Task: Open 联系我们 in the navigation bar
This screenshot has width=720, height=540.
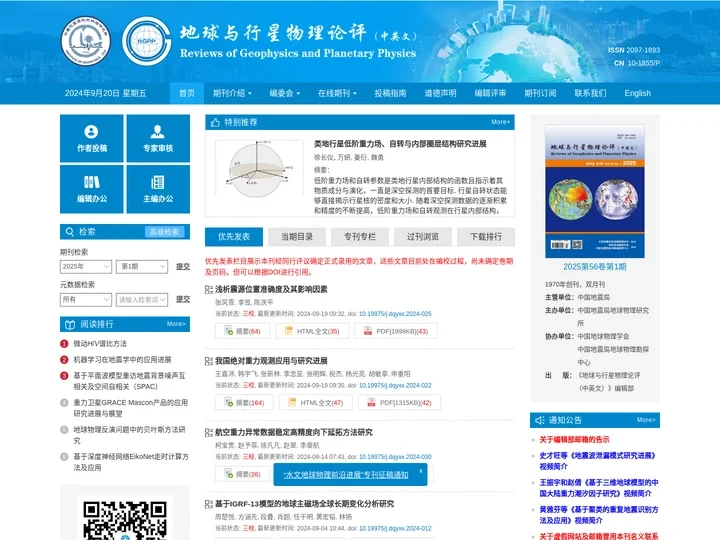Action: (x=591, y=93)
